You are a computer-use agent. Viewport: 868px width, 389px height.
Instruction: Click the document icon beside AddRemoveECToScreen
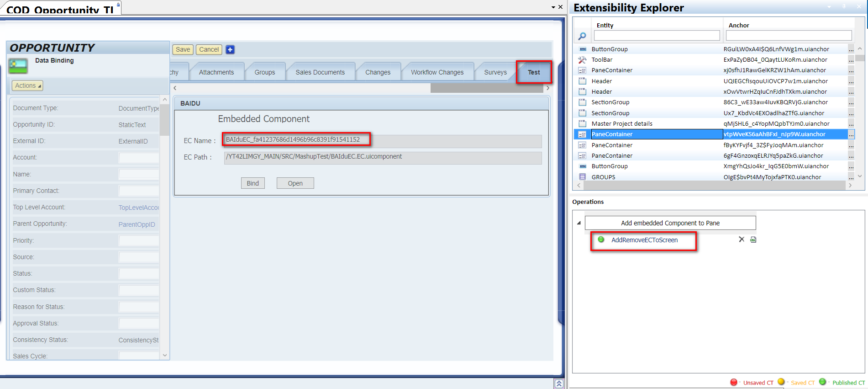753,240
